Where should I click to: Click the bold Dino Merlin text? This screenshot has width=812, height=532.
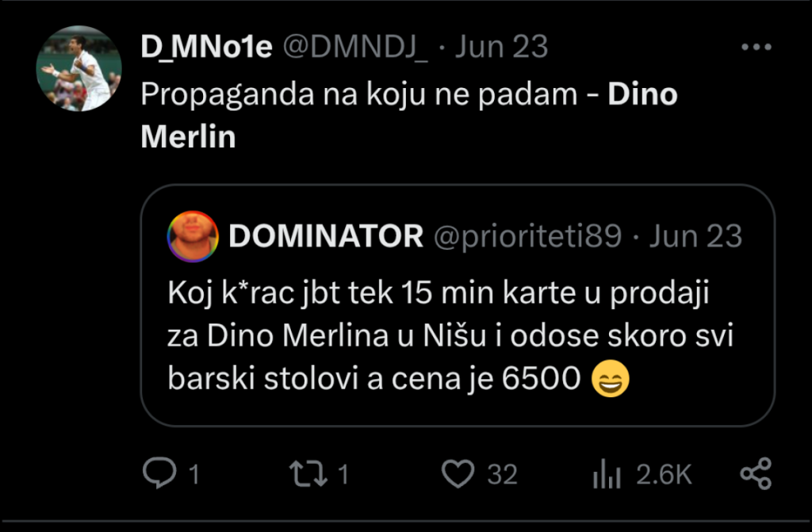coord(642,95)
